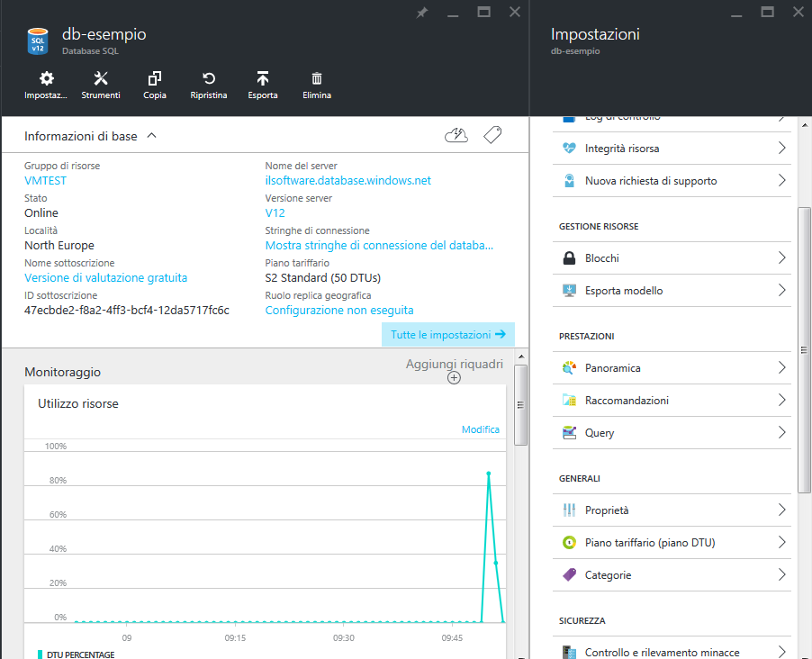Expand the Integrità risorsa chevron
This screenshot has height=659, width=812.
[x=782, y=149]
